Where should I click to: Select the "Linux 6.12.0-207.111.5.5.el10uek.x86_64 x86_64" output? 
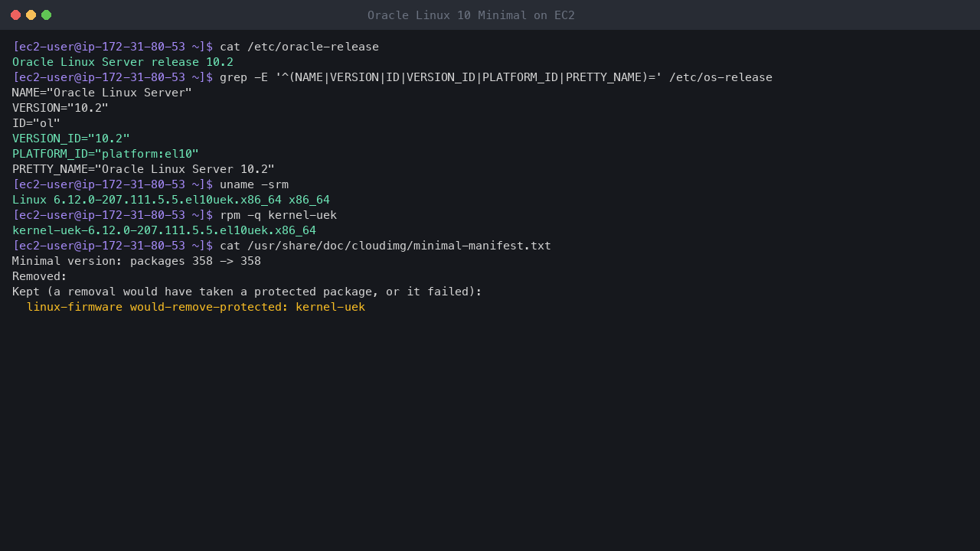[x=171, y=200]
